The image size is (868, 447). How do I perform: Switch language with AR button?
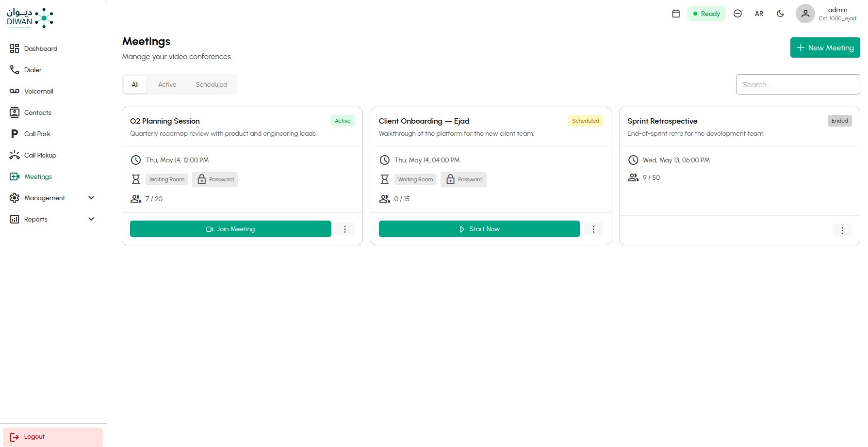(759, 14)
